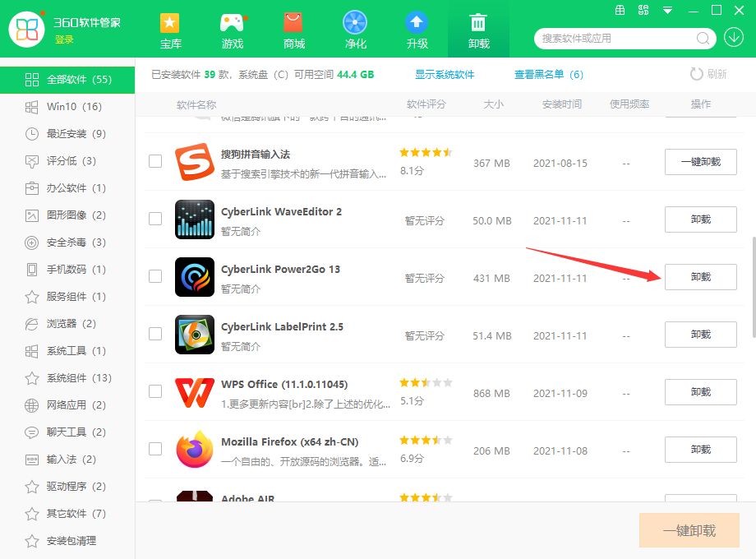Sort by the 大小 column header
The image size is (756, 559).
[x=493, y=104]
